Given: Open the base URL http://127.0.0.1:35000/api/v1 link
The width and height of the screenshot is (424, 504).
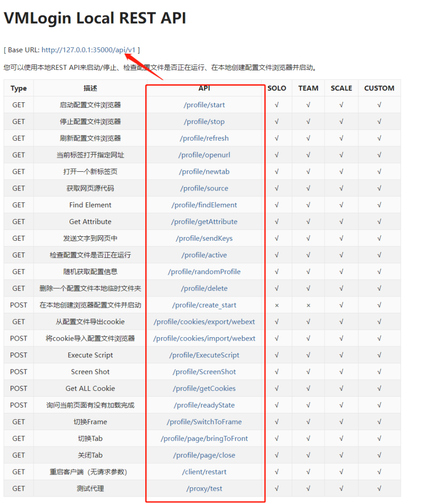Looking at the screenshot, I should [88, 50].
